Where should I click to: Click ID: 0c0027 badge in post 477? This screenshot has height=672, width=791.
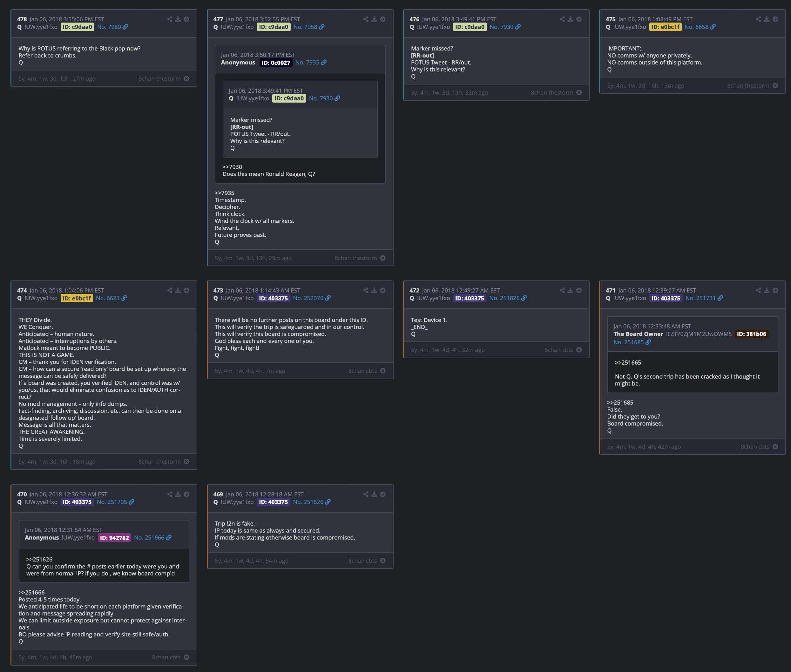click(276, 63)
